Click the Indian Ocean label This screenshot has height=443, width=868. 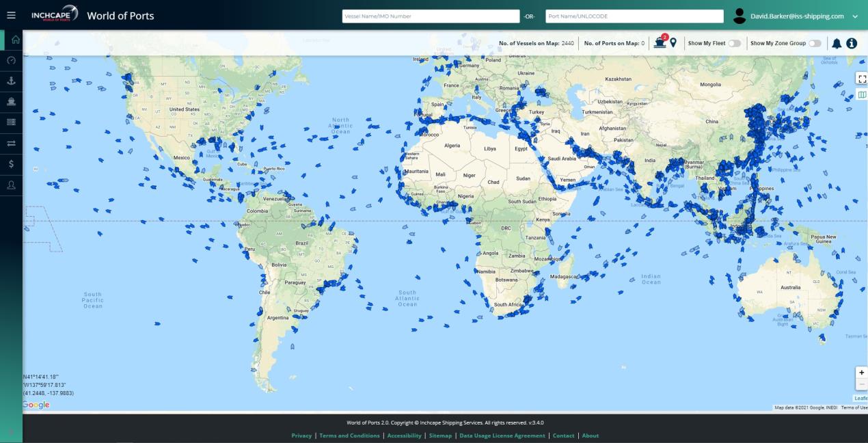coord(651,279)
